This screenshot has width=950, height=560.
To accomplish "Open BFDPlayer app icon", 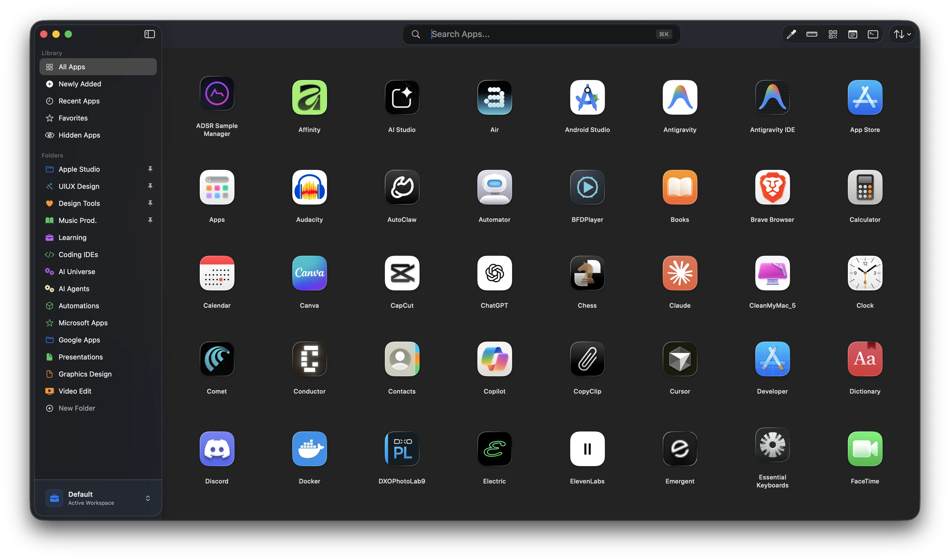I will pos(587,187).
